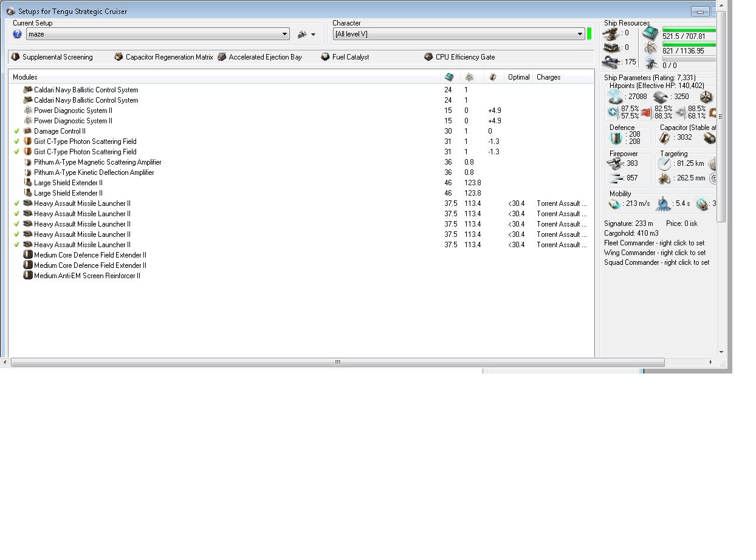Click the align time icon showing 5.4 s

coord(663,204)
